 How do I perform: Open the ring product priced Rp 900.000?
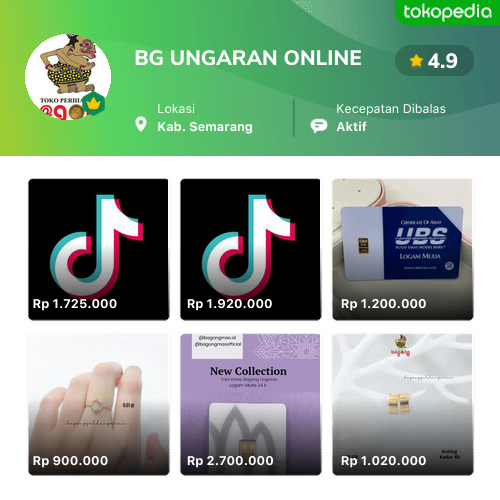coord(99,404)
